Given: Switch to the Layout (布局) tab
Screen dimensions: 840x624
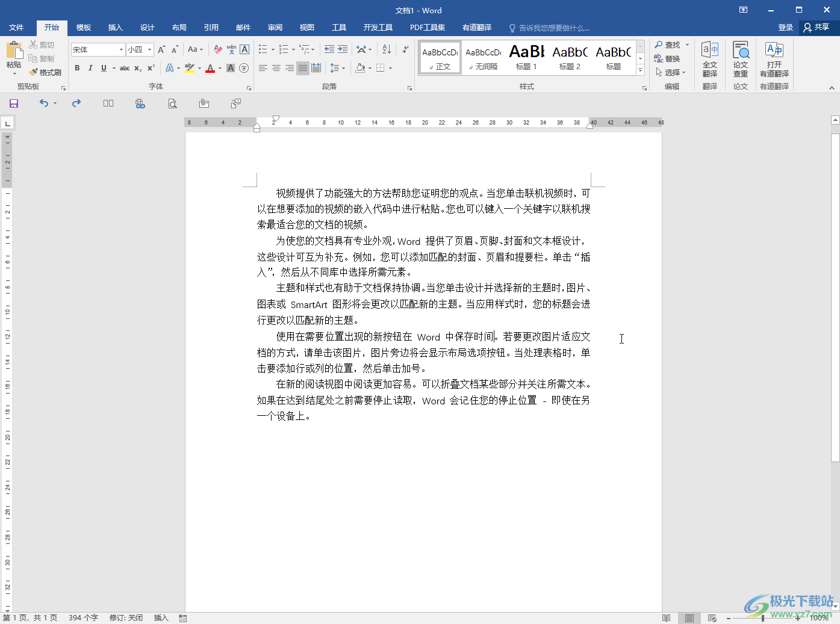Looking at the screenshot, I should [179, 28].
